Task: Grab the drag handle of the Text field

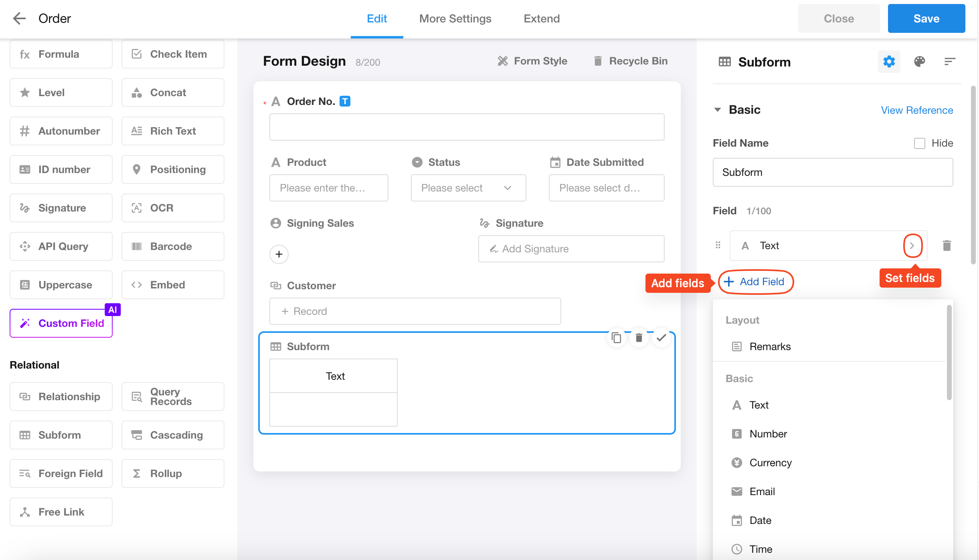Action: coord(718,245)
